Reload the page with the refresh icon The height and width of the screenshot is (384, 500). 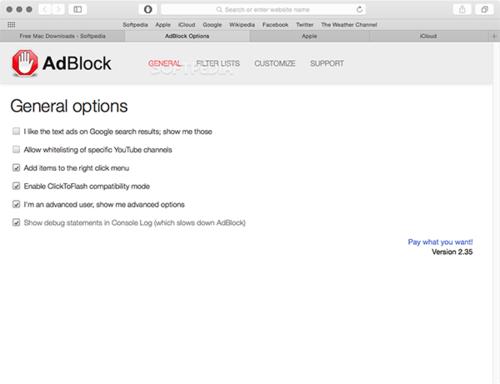coord(359,9)
